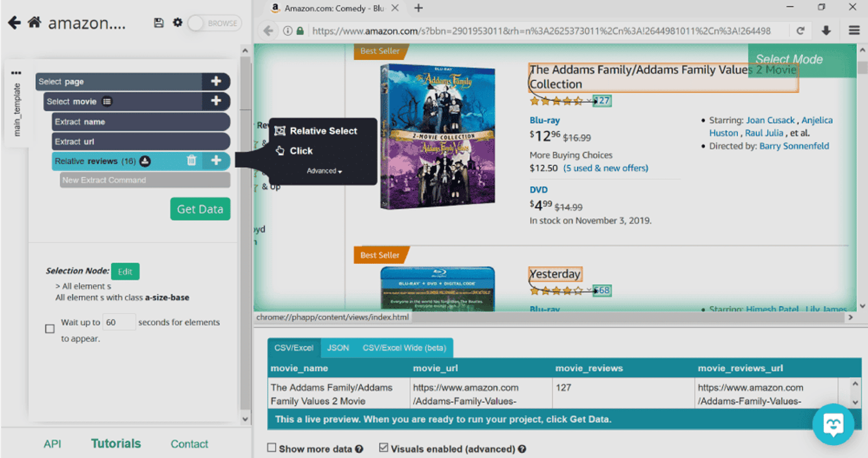Image resolution: width=868 pixels, height=458 pixels.
Task: Click help icon beside Visuals enabled
Action: point(522,449)
